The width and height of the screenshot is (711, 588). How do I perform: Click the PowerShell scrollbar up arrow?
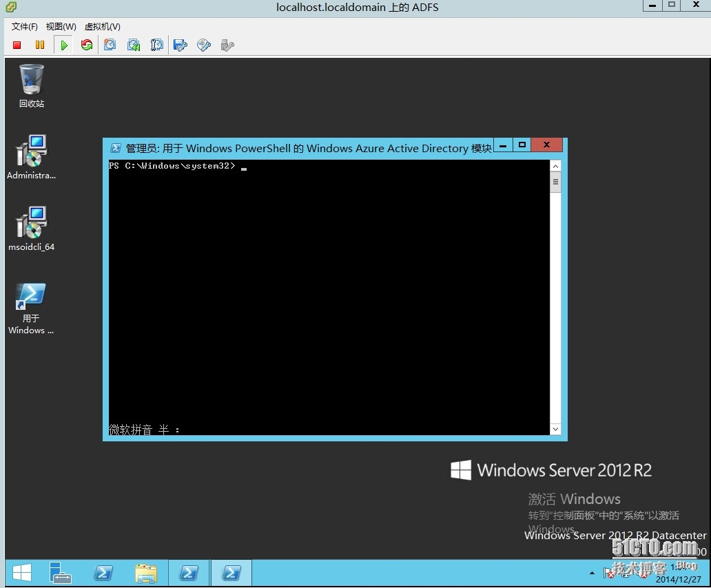pos(555,166)
